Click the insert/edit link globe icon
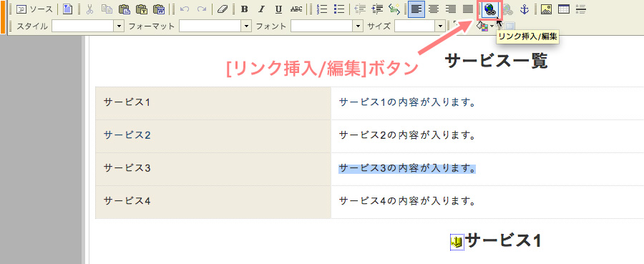644x264 pixels. click(x=489, y=9)
